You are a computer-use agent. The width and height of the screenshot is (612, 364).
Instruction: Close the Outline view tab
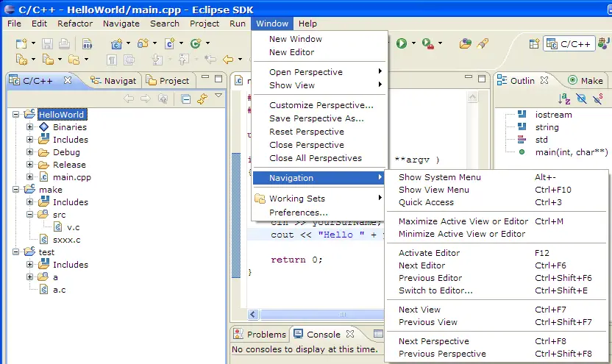click(545, 80)
